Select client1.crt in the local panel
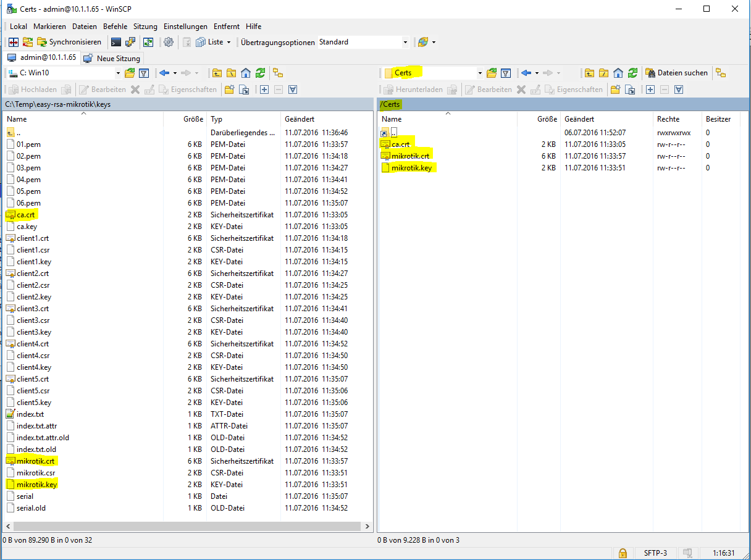The image size is (751, 560). pyautogui.click(x=33, y=238)
